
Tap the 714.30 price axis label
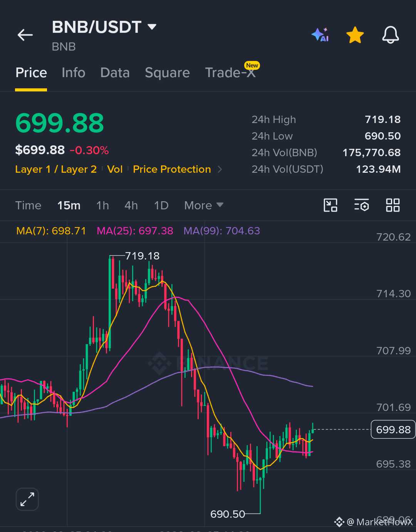click(x=393, y=294)
